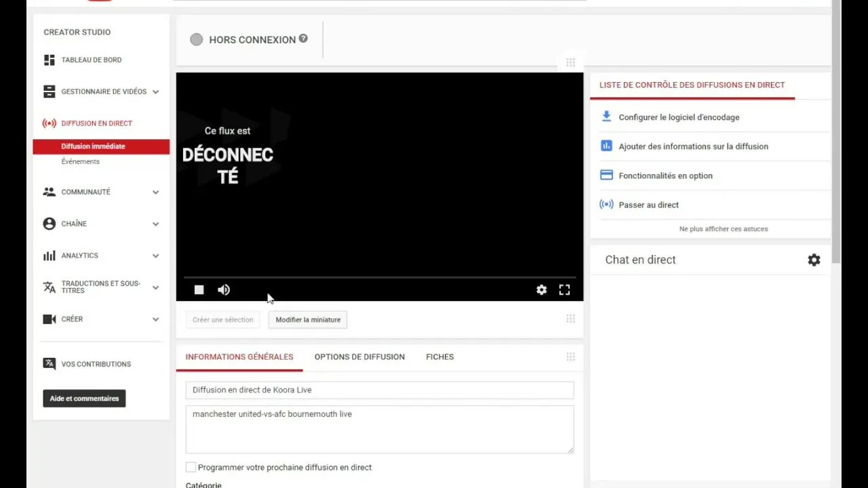Viewport: 868px width, 488px height.
Task: Click the Creator Studio heading
Action: click(x=77, y=32)
